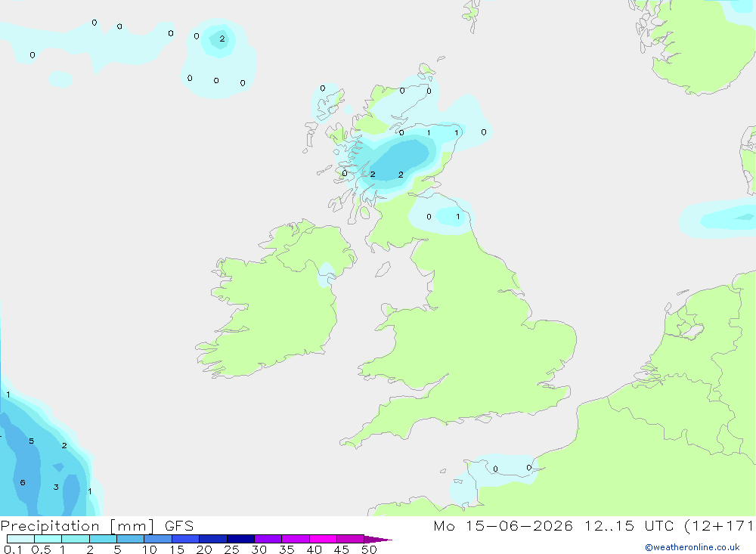Click the '30' legend scale label
Viewport: 756px width, 554px height.
point(259,549)
